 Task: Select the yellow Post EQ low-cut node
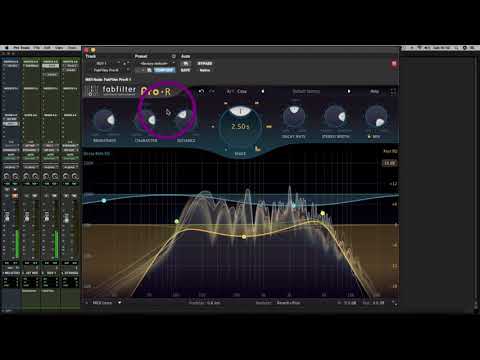click(x=177, y=221)
